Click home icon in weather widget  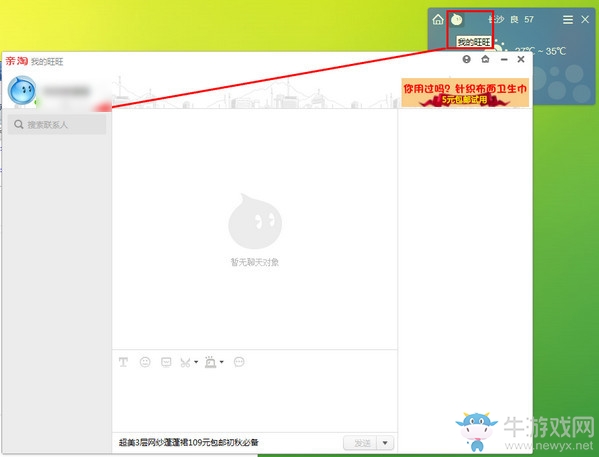point(438,19)
